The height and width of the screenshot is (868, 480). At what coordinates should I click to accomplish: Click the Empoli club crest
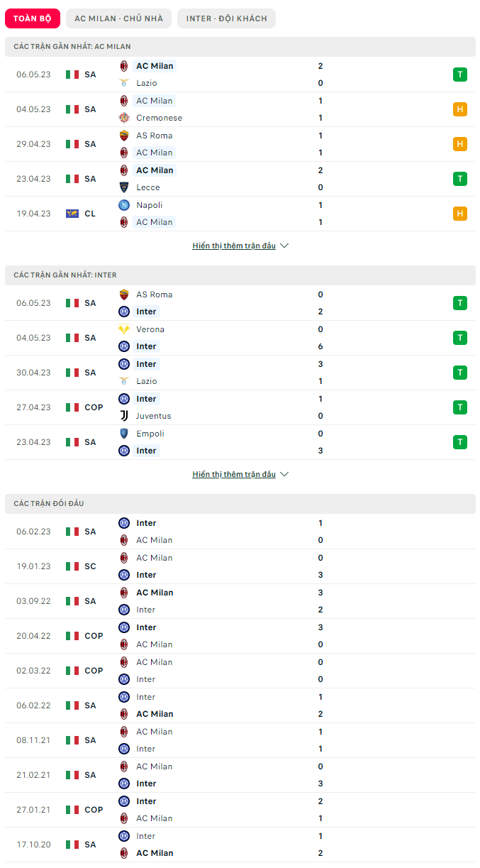124,434
